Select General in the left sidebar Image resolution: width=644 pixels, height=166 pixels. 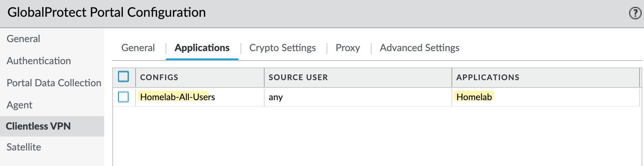tap(23, 39)
